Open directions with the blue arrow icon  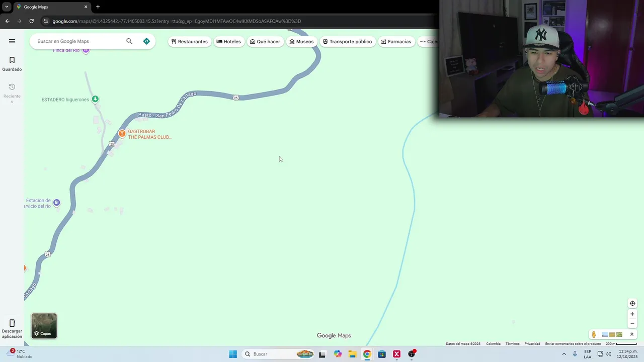146,41
